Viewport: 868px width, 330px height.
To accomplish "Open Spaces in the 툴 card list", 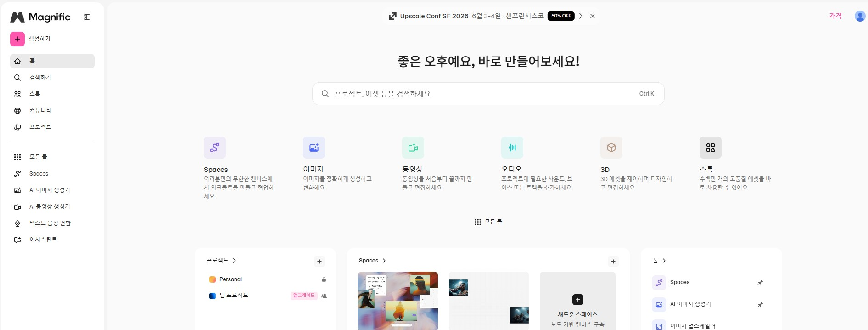I will [x=680, y=282].
